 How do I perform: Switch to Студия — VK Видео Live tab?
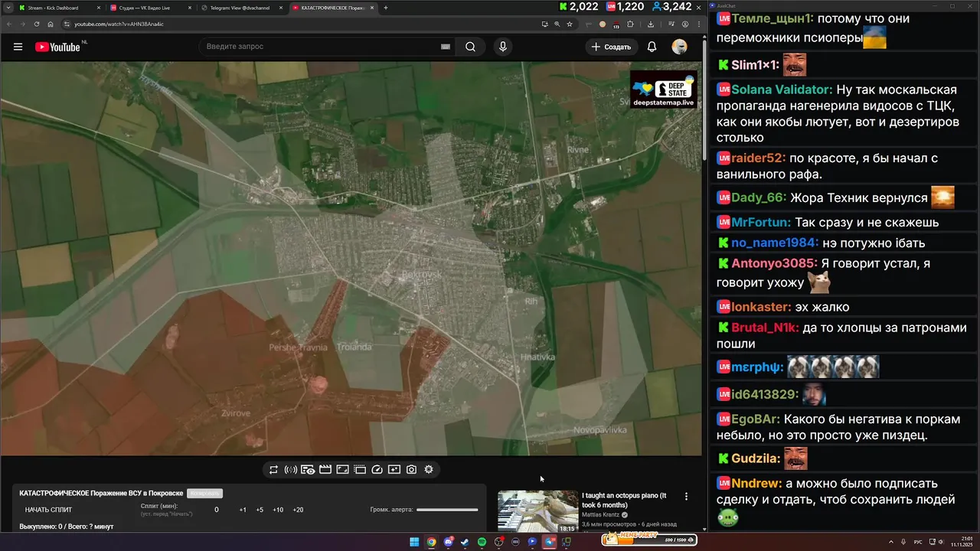coord(150,8)
